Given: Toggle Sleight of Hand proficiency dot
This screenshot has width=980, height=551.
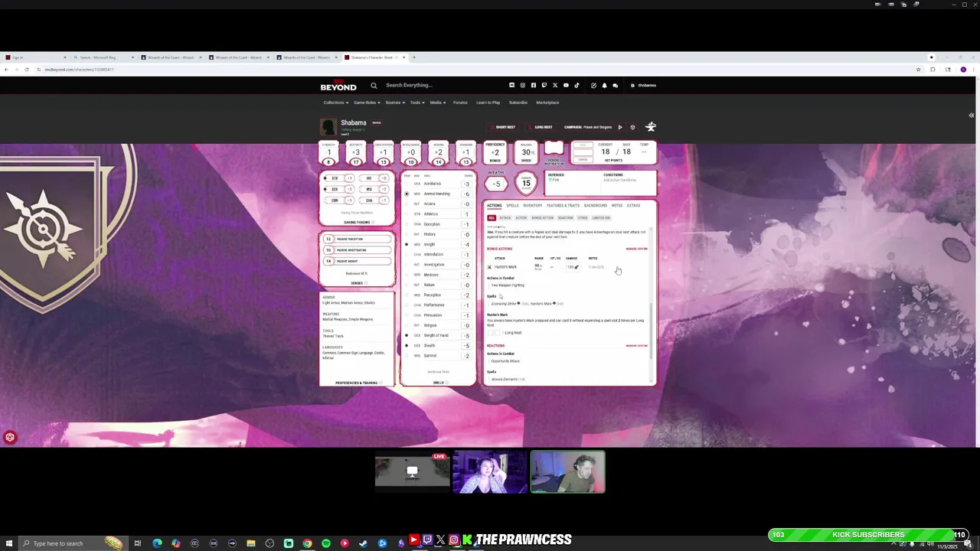Looking at the screenshot, I should tap(407, 335).
